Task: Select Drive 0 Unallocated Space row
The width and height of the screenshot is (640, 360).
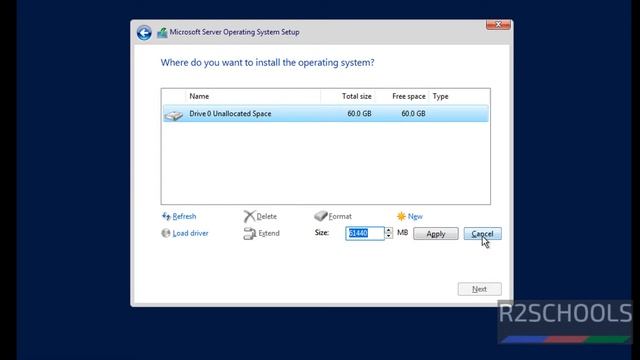Action: [326, 113]
